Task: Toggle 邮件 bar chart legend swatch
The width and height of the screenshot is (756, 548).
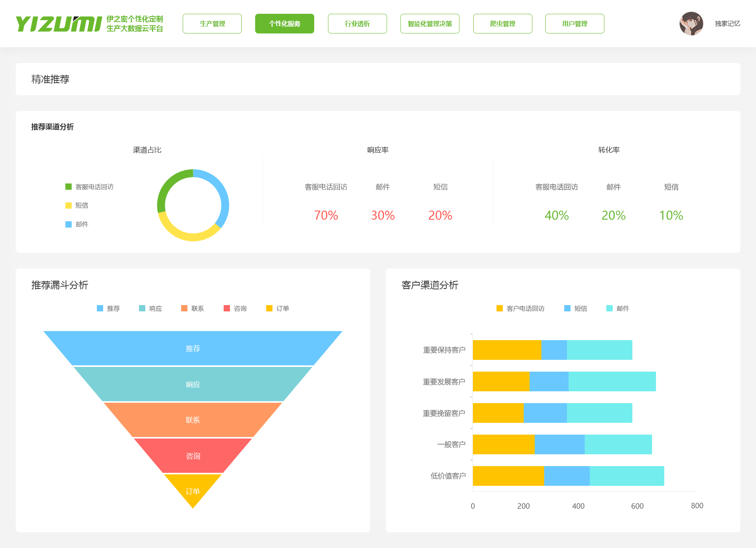Action: tap(610, 308)
